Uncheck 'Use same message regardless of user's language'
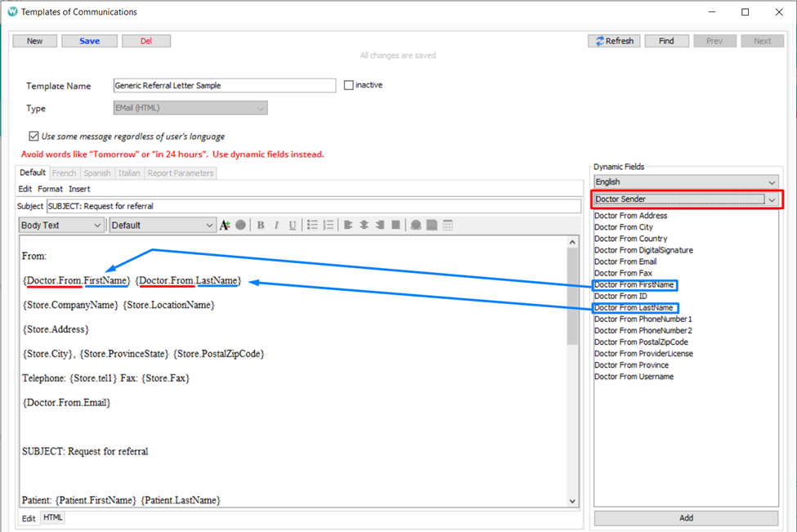Screen dimensions: 797x532 pos(34,136)
